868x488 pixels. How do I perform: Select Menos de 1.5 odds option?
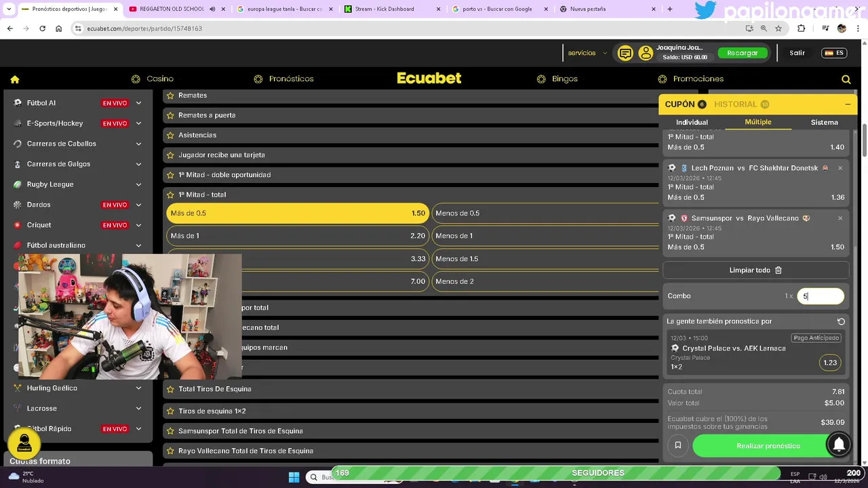pos(546,259)
